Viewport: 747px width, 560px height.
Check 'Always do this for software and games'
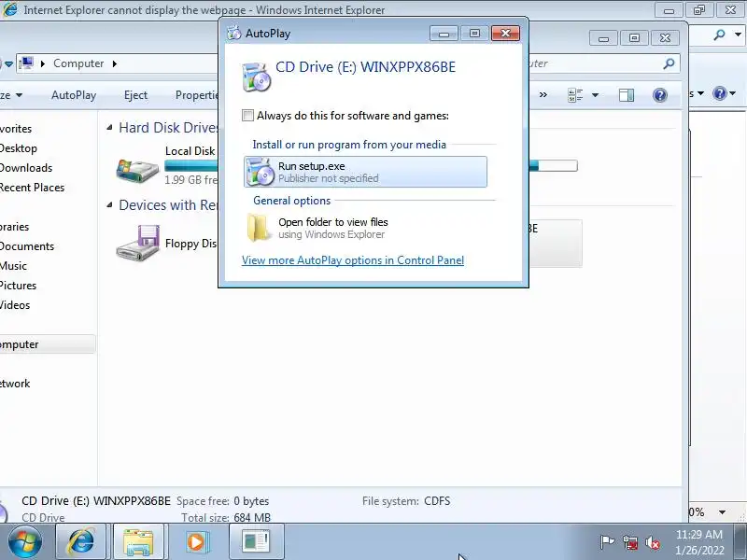[x=247, y=115]
